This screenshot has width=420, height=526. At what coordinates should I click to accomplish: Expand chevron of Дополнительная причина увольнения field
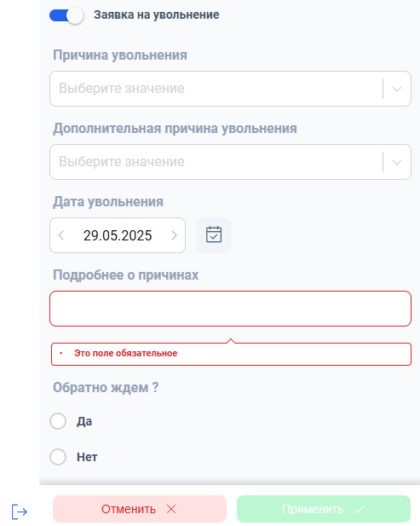[397, 162]
